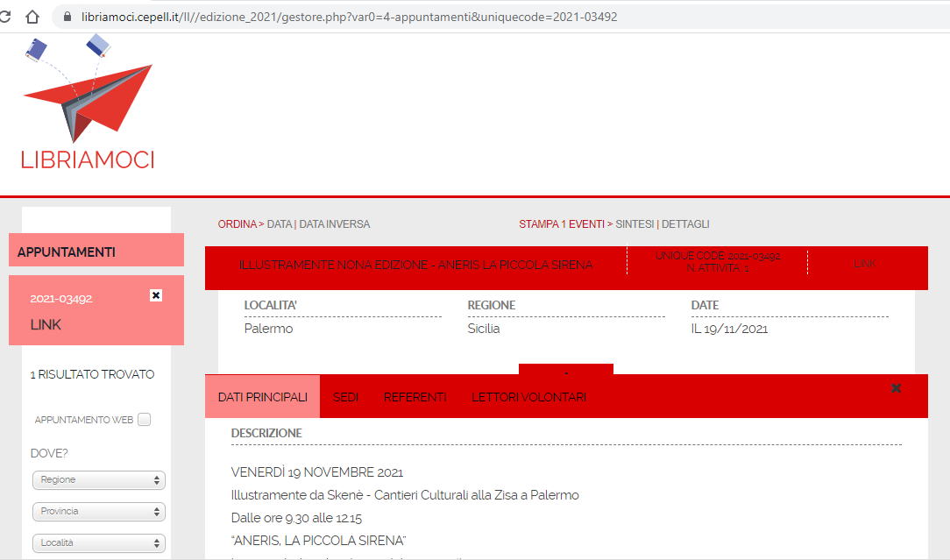Viewport: 950px width, 560px height.
Task: Click the browser home icon
Action: [32, 17]
